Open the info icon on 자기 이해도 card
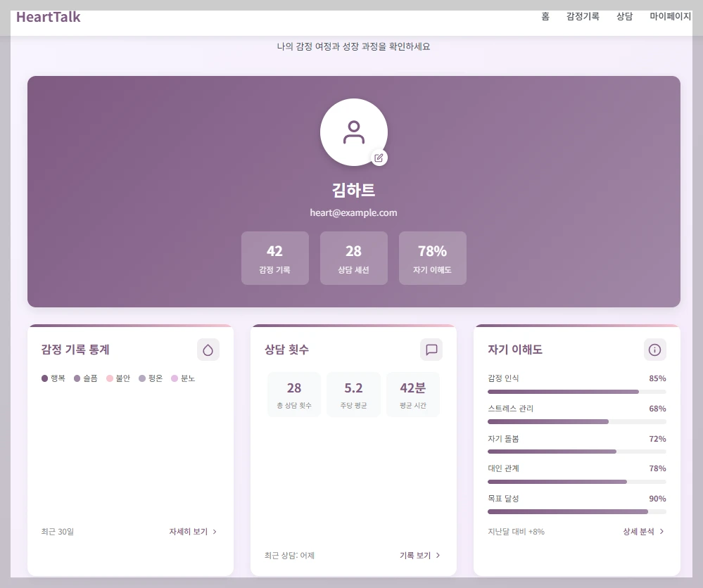This screenshot has height=588, width=703. 654,350
